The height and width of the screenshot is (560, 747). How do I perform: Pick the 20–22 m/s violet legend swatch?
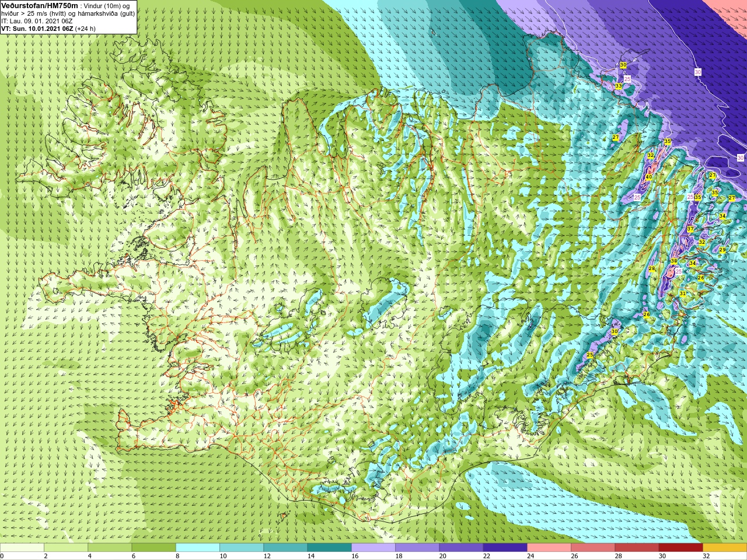pyautogui.click(x=461, y=548)
